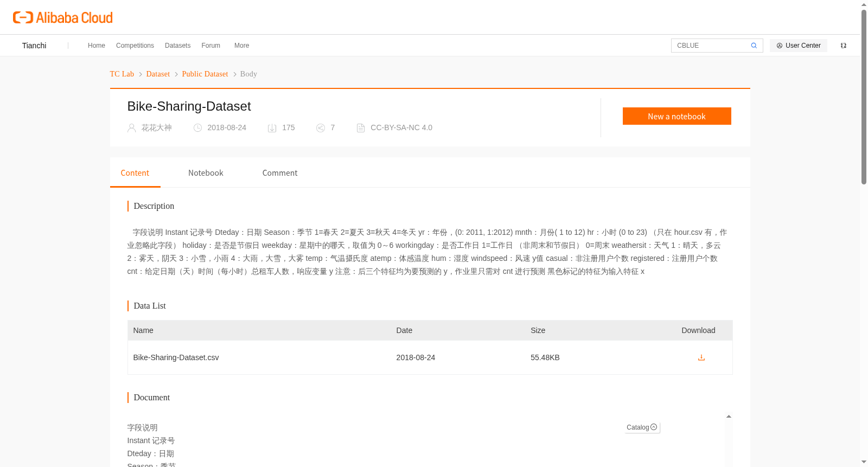Click the 'Instant 记录号' document line

pyautogui.click(x=151, y=440)
